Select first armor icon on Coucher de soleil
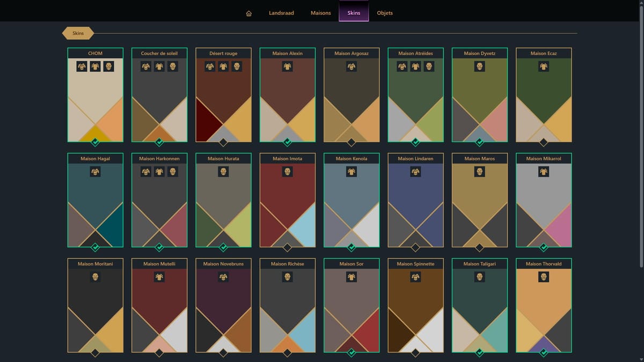The height and width of the screenshot is (362, 644). click(146, 67)
